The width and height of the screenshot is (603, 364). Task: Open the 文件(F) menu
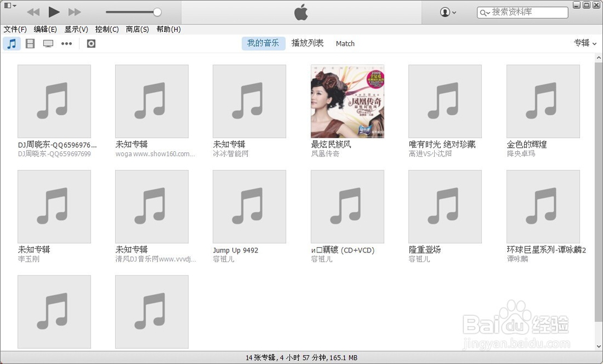pyautogui.click(x=14, y=28)
